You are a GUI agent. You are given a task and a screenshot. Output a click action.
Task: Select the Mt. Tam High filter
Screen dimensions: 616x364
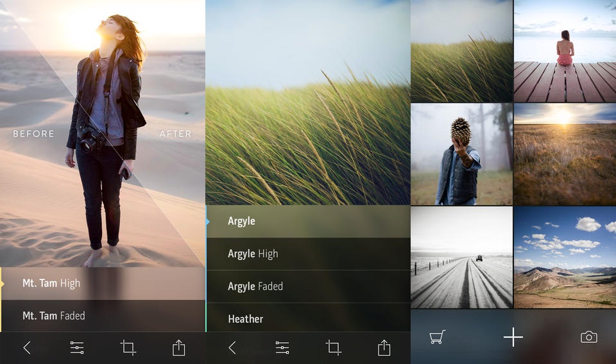[x=103, y=283]
